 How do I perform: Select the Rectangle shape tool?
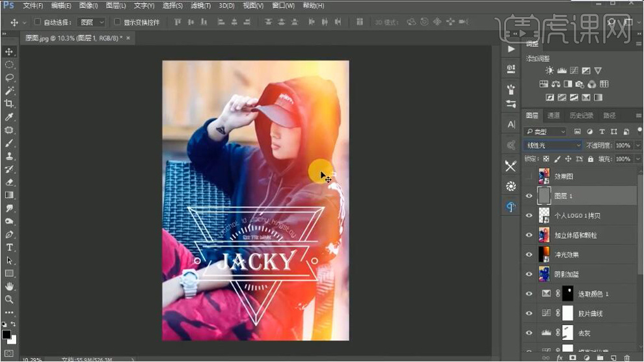[9, 274]
